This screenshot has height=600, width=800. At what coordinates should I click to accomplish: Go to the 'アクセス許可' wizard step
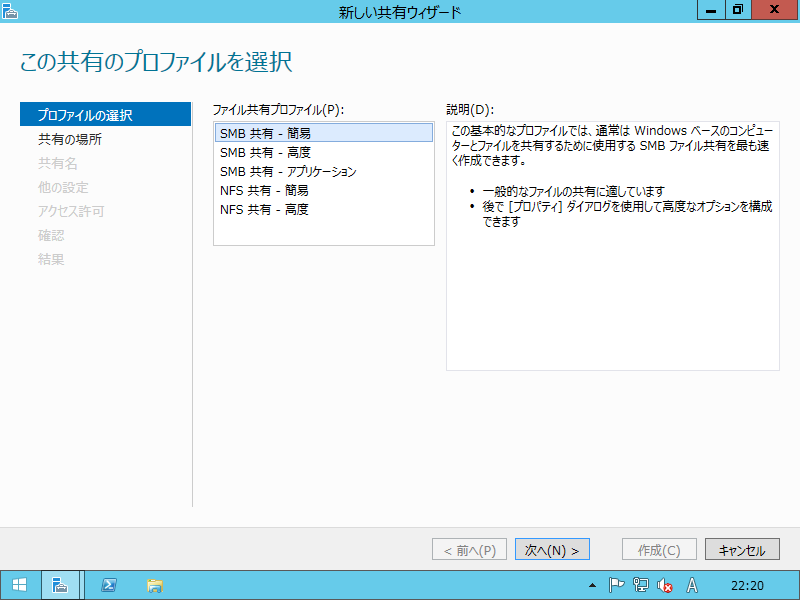pos(71,211)
